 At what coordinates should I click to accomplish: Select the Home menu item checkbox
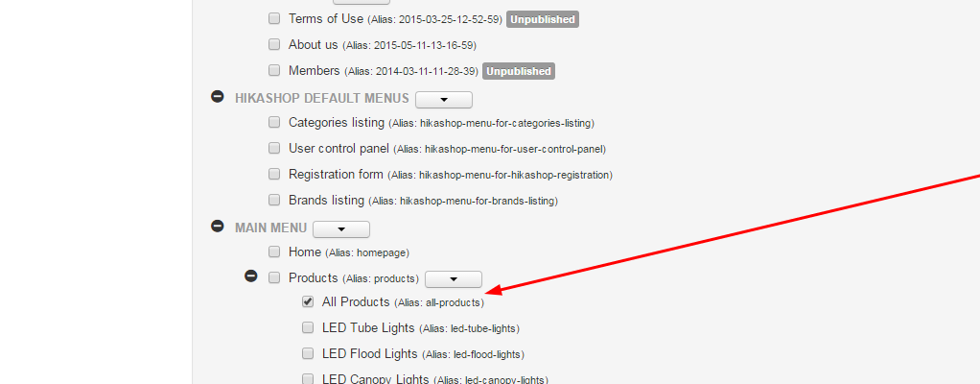point(274,252)
